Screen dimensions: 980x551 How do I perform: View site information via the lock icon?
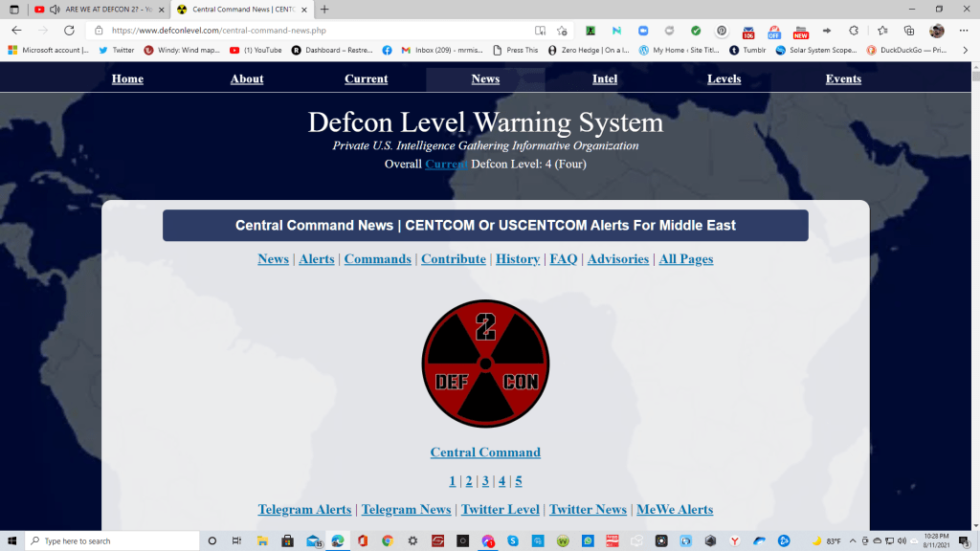pos(99,31)
